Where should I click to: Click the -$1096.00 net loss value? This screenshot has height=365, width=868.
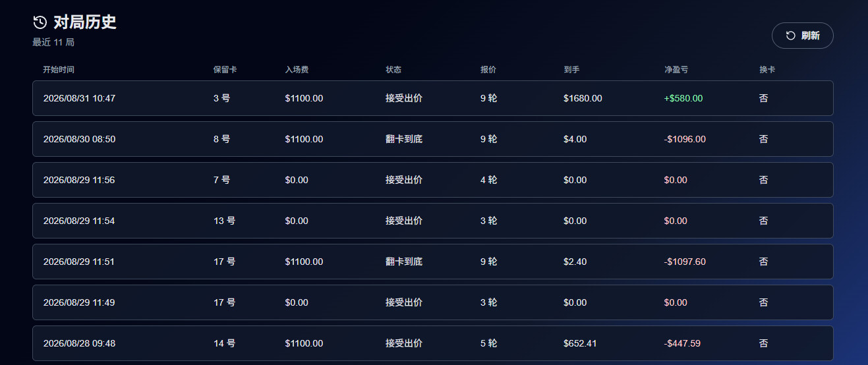pyautogui.click(x=685, y=139)
